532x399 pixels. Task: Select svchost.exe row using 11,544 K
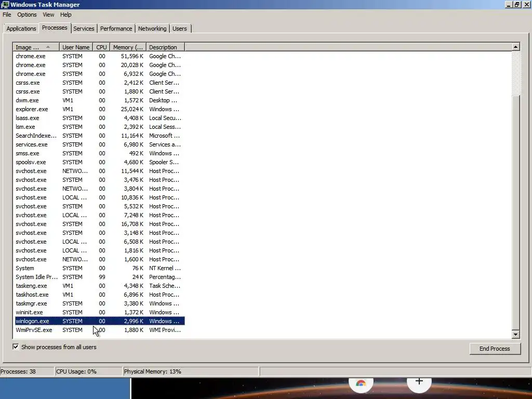click(100, 170)
